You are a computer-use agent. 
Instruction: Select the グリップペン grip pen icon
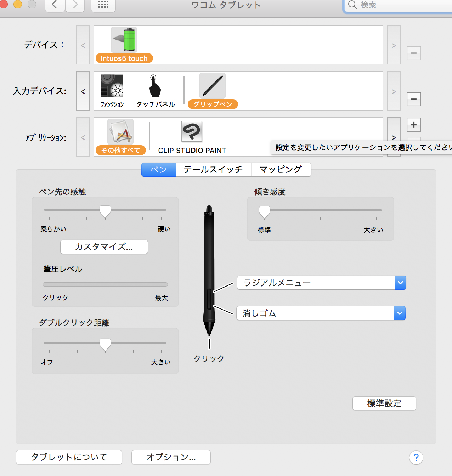pyautogui.click(x=213, y=86)
